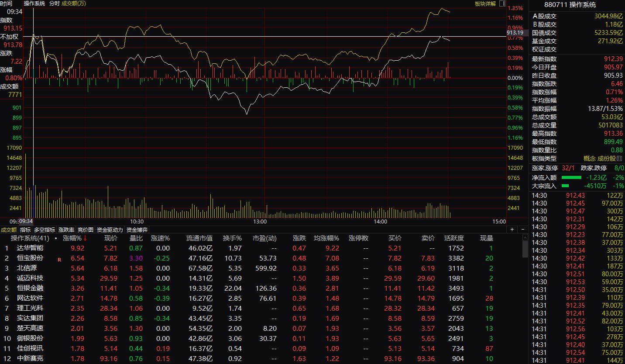Image resolution: width=625 pixels, height=364 pixels.
Task: Sort list by 流通市值 column
Action: [199, 238]
